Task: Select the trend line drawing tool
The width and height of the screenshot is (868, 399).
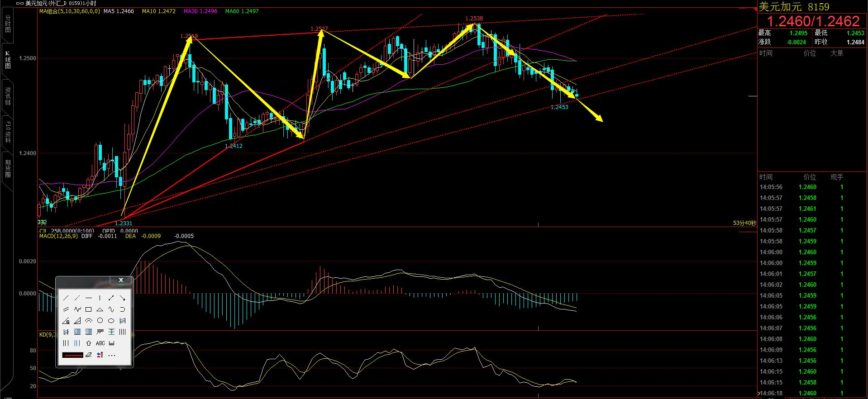Action: [66, 298]
